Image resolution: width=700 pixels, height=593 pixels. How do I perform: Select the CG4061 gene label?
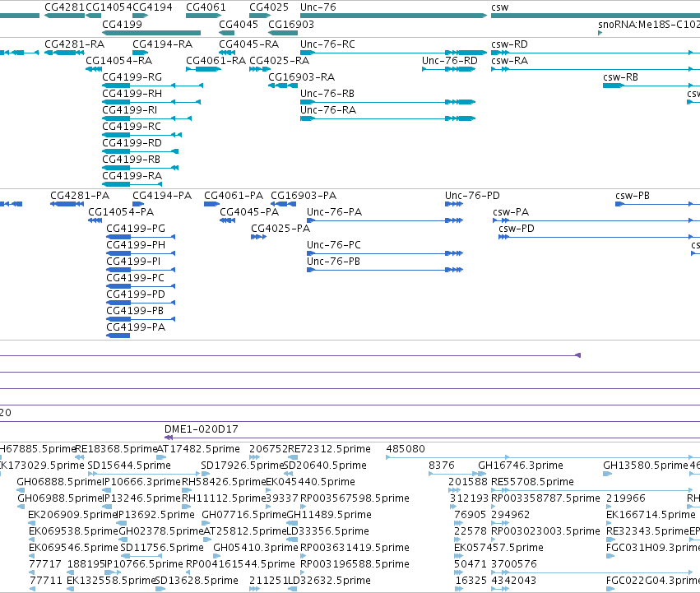click(206, 7)
